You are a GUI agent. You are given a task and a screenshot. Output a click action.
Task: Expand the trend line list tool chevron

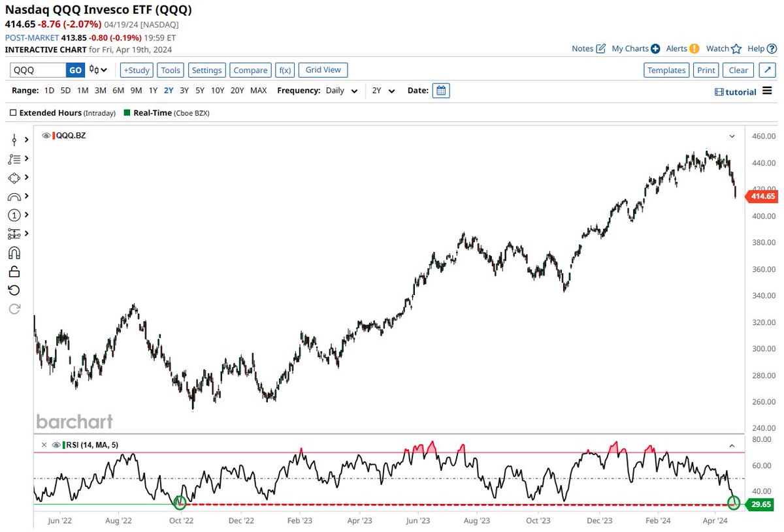pyautogui.click(x=26, y=159)
